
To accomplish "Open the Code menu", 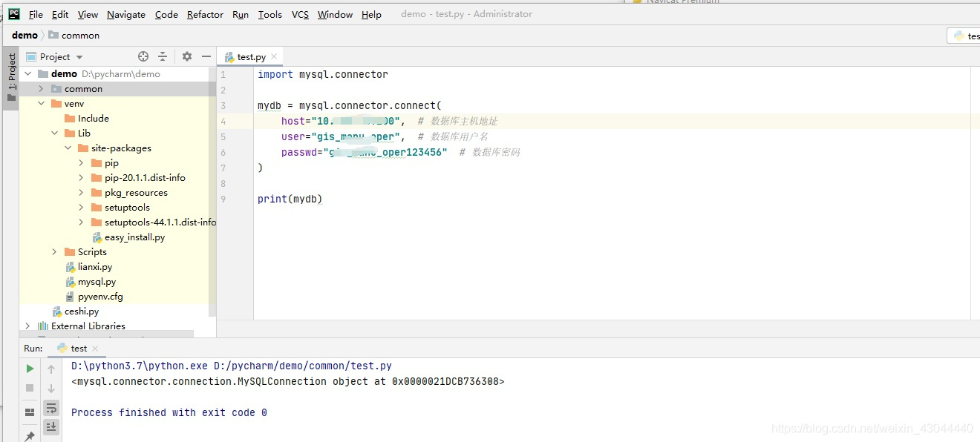I will click(x=166, y=14).
